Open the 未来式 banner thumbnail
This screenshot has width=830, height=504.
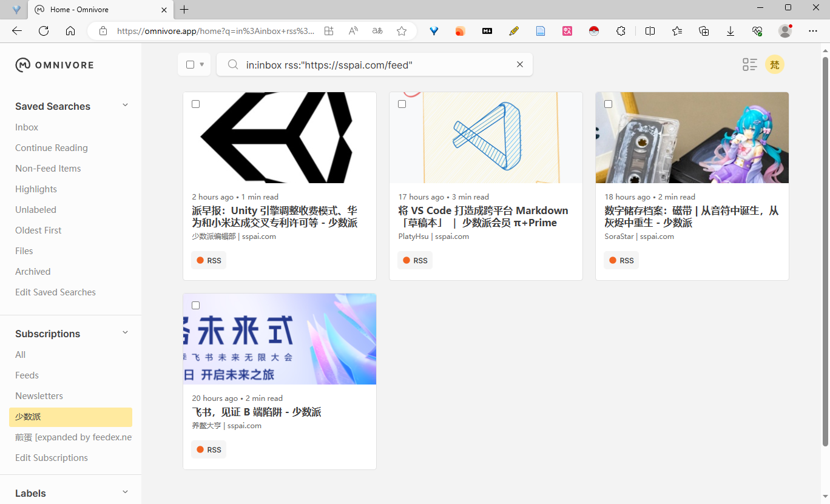pos(280,339)
